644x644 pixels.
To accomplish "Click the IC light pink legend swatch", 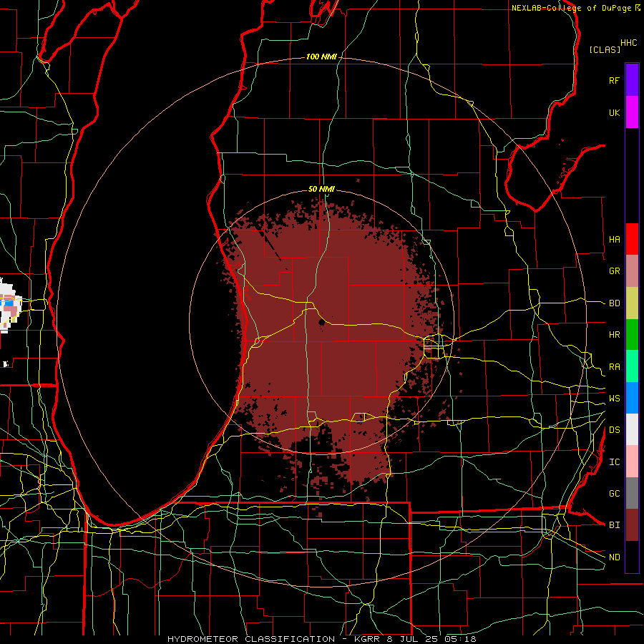I will pos(632,462).
